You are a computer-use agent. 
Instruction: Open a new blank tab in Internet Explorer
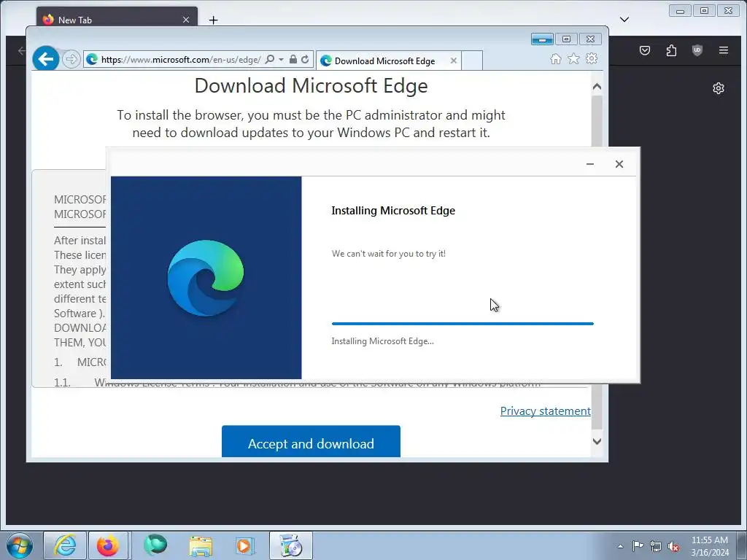point(472,61)
